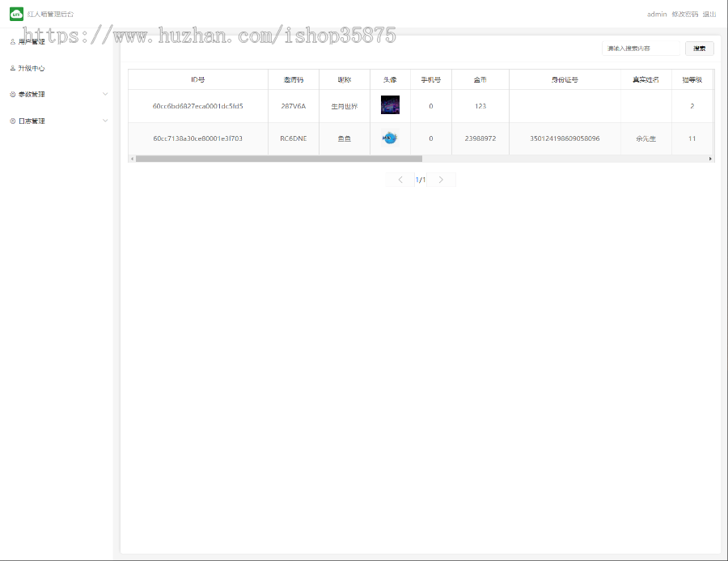Focus the 请输入搜索内容 search field
This screenshot has height=561, width=728.
pos(641,49)
